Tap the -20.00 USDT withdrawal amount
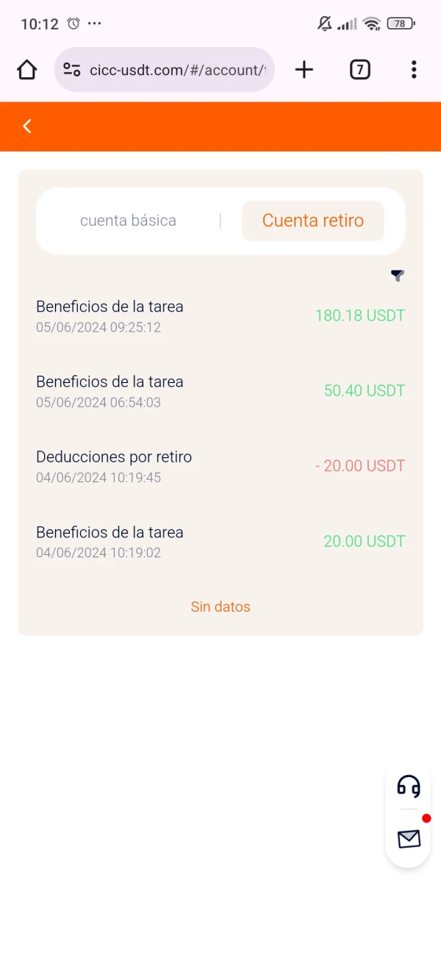 359,466
